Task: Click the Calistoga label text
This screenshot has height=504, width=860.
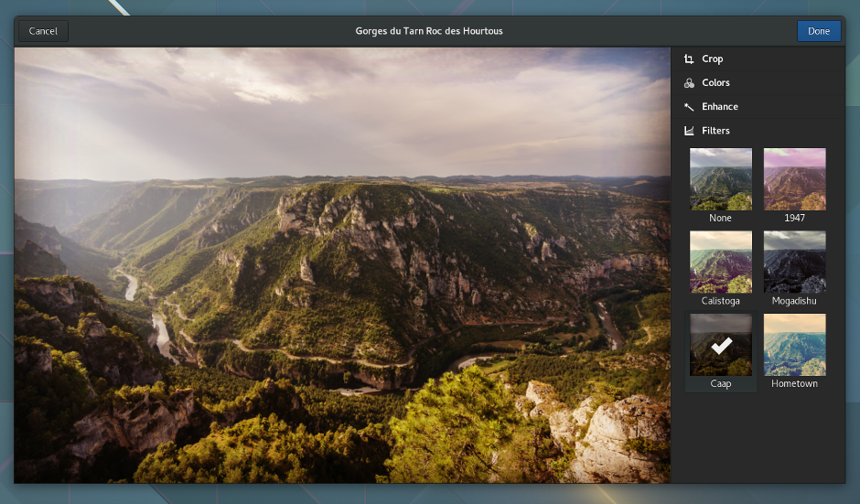Action: click(x=720, y=301)
